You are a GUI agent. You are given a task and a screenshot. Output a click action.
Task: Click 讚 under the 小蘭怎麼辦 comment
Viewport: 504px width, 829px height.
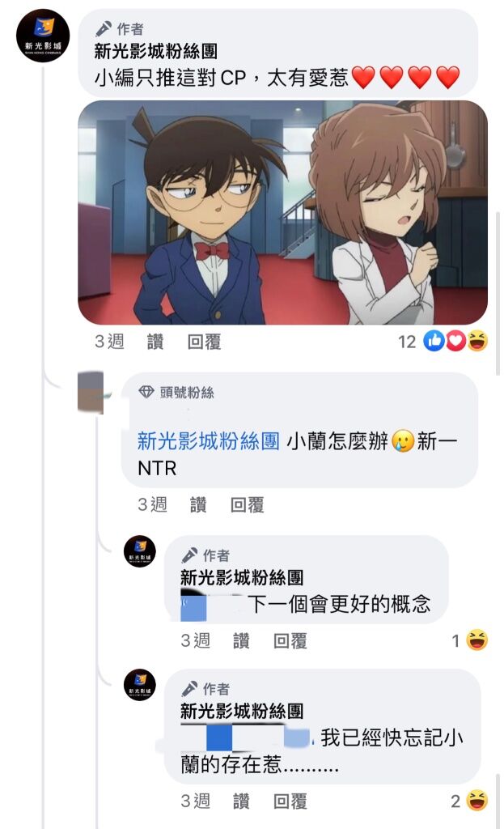[x=198, y=505]
